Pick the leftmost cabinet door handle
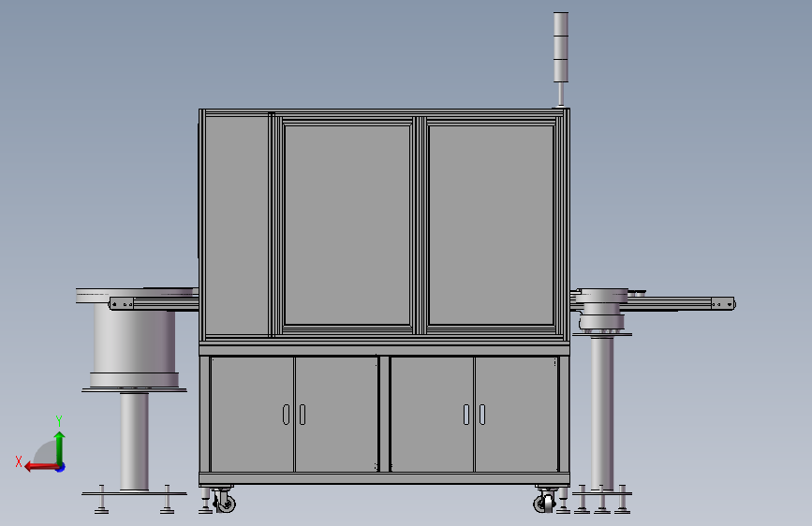The width and height of the screenshot is (812, 526). click(286, 415)
